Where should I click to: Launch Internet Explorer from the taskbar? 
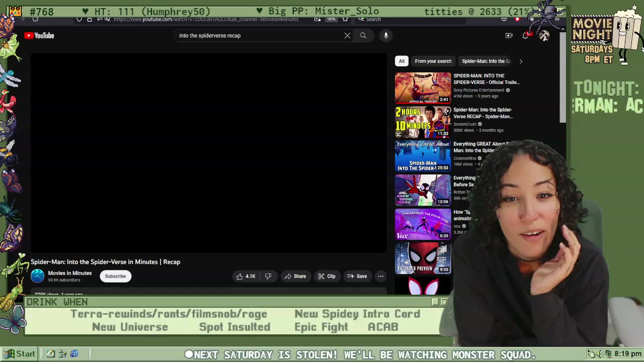click(x=74, y=354)
